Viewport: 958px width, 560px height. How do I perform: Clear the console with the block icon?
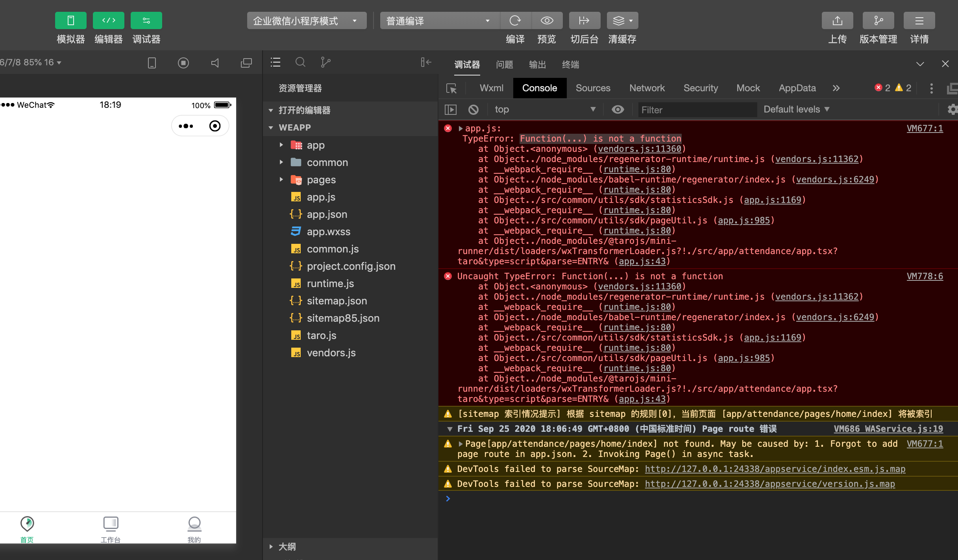pyautogui.click(x=473, y=109)
